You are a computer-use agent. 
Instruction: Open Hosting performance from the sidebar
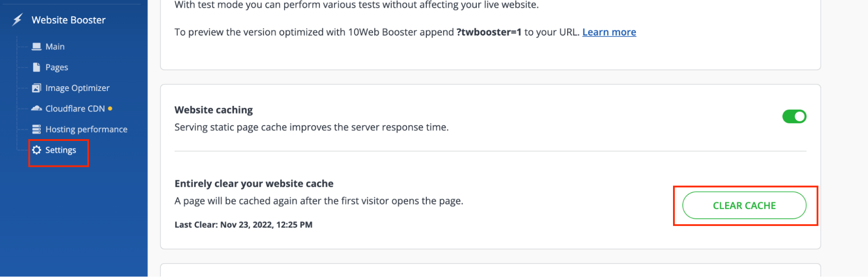point(86,129)
